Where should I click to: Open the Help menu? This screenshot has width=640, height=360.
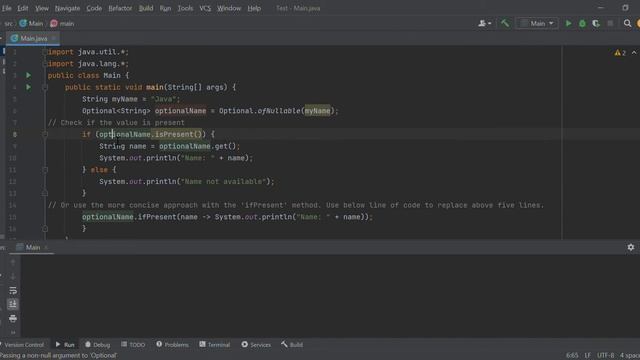pyautogui.click(x=254, y=8)
